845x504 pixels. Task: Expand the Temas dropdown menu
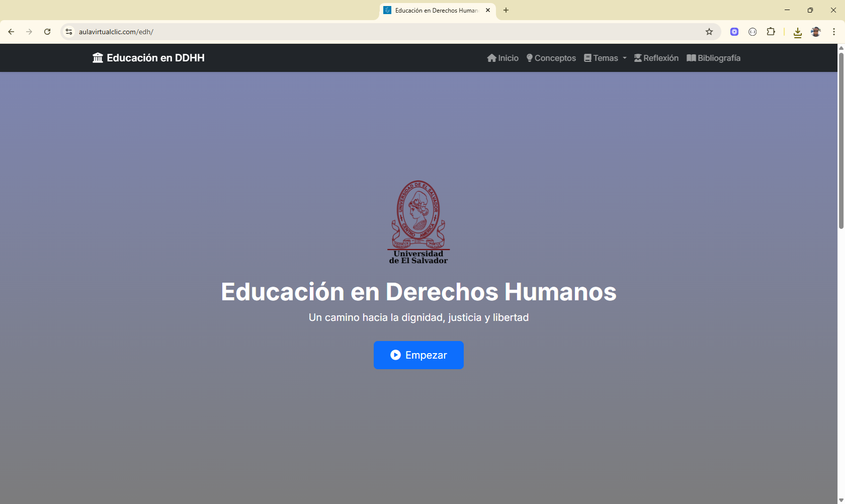coord(605,58)
